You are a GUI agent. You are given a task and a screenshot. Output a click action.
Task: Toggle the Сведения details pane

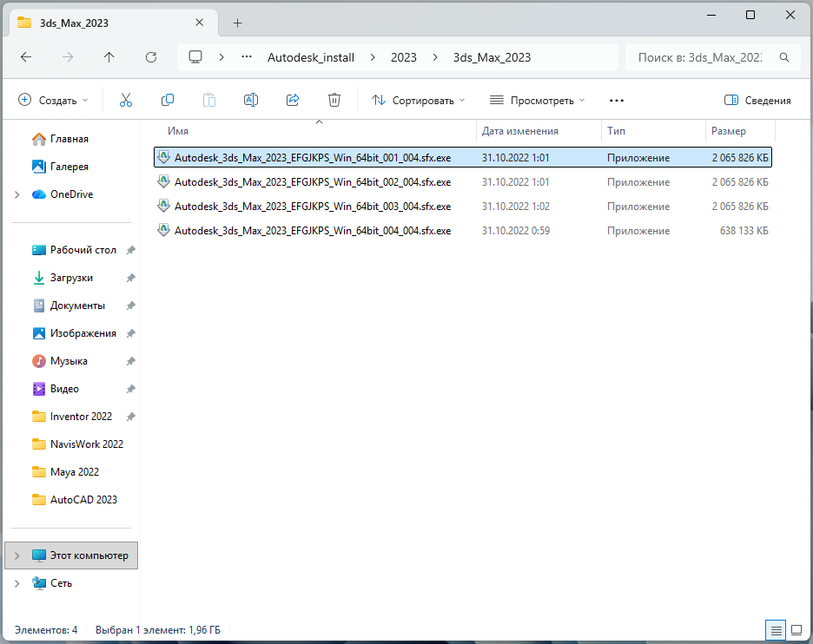757,100
